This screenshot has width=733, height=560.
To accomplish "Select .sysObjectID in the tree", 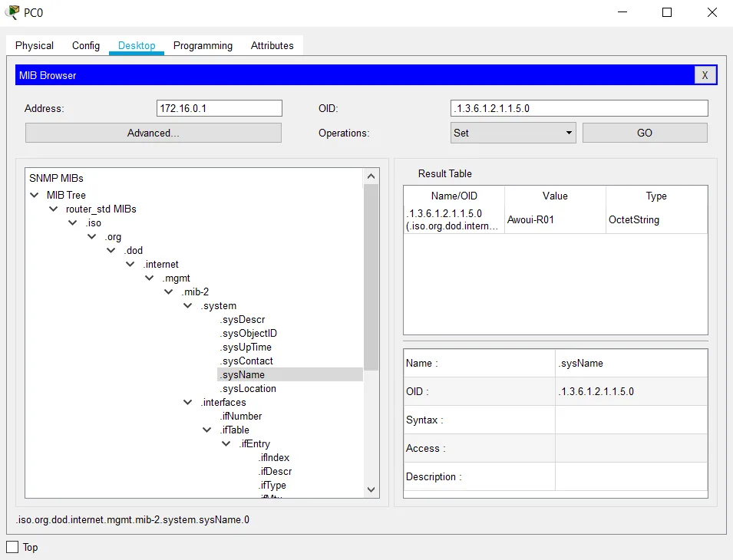I will pos(249,334).
